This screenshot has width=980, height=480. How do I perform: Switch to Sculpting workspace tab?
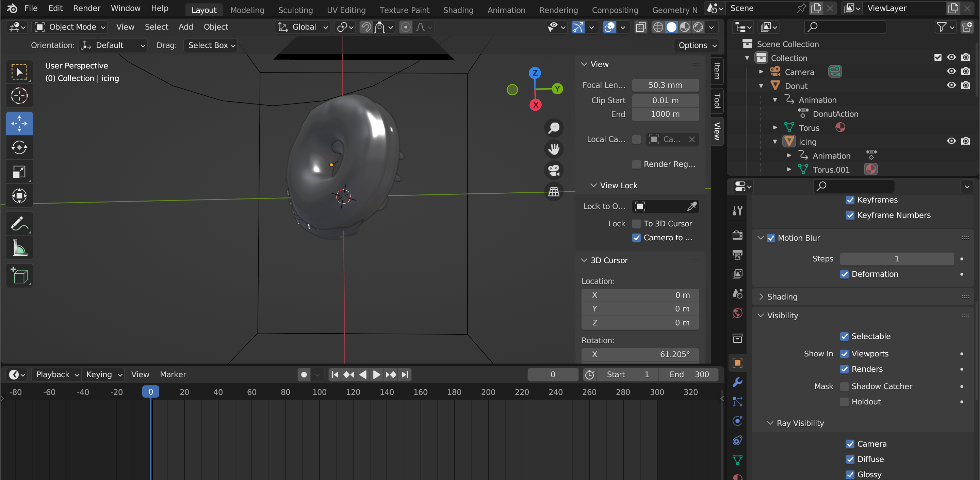(x=295, y=10)
